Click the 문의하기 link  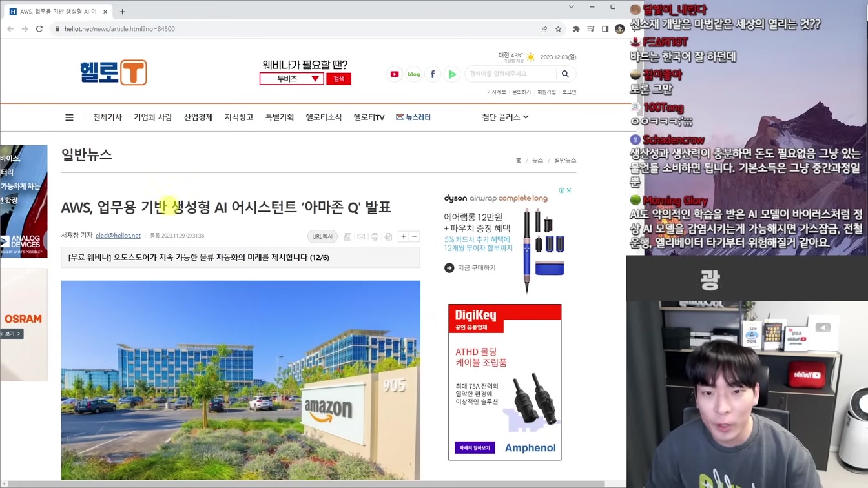[521, 92]
